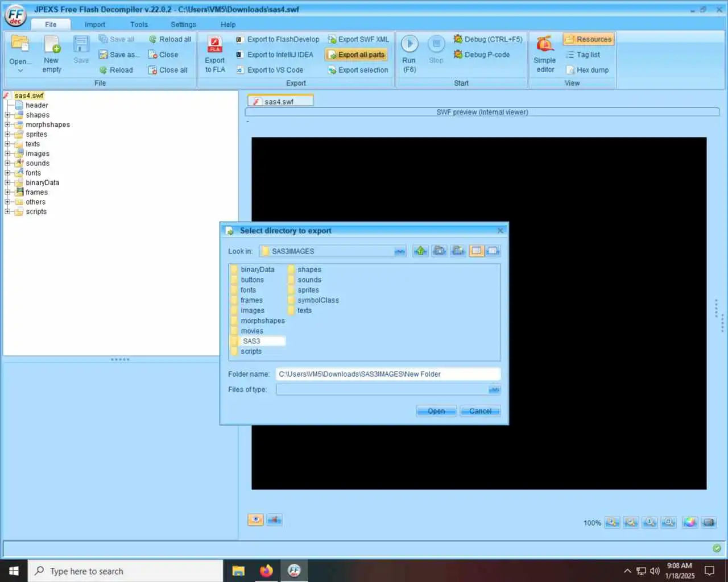Screen dimensions: 728x582
Task: Switch dialog to Details view
Action: click(493, 251)
